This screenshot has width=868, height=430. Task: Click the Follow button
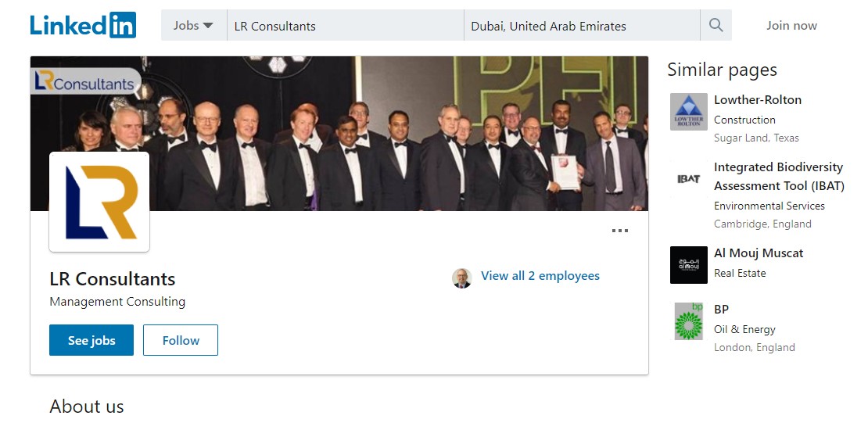(181, 340)
